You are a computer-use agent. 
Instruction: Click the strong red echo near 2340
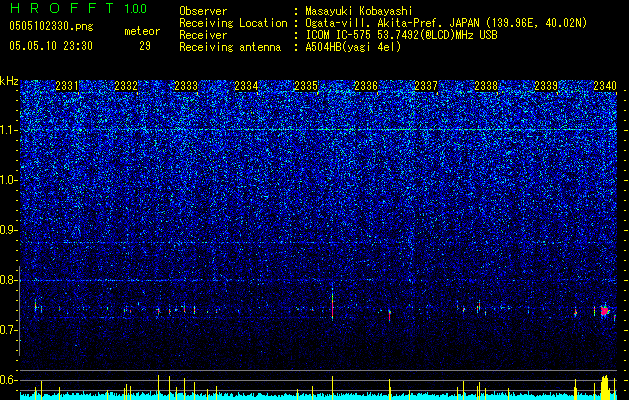pos(605,311)
